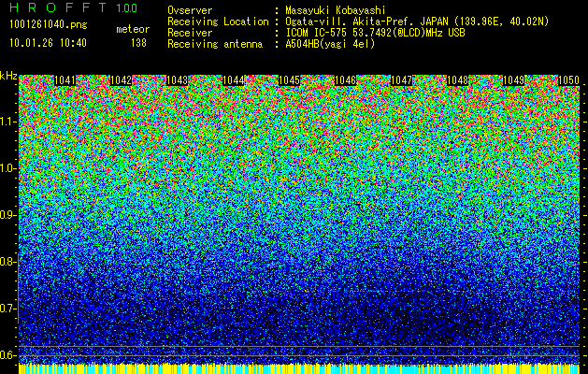Viewport: 588px width, 374px height.
Task: Click the date stamp 10.01.26 10:40
Action: tap(48, 43)
